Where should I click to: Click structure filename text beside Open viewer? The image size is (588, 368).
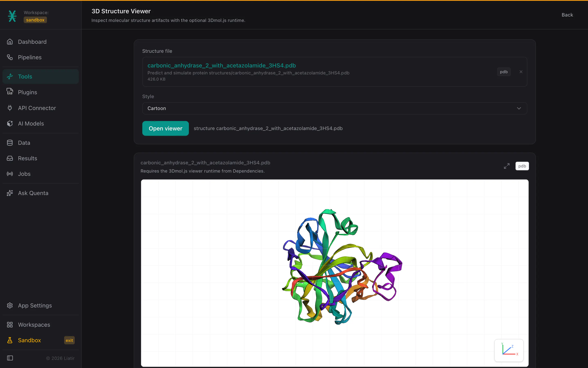coord(268,128)
